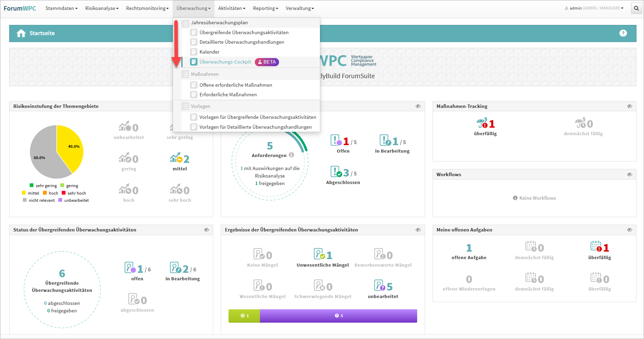Click the in Bearbeitung Überwachungsaktivitäten icon
The image size is (644, 339).
pyautogui.click(x=175, y=268)
